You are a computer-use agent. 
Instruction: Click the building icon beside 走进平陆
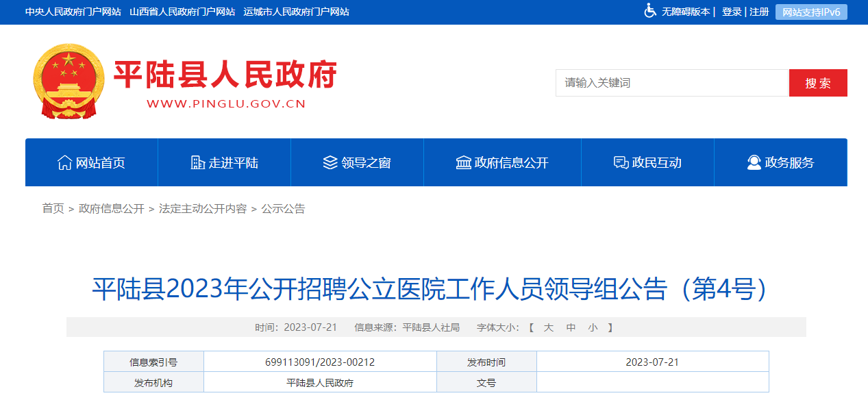point(197,163)
